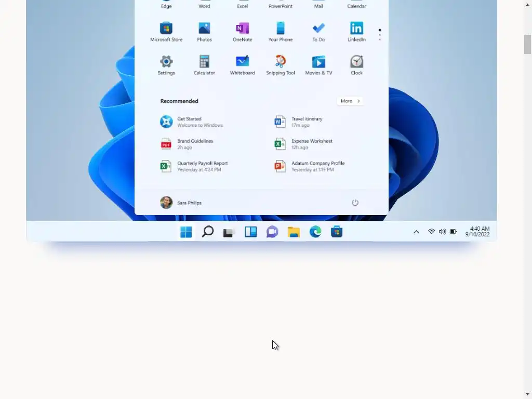
Task: Open the Expense Worksheet file
Action: click(x=303, y=144)
